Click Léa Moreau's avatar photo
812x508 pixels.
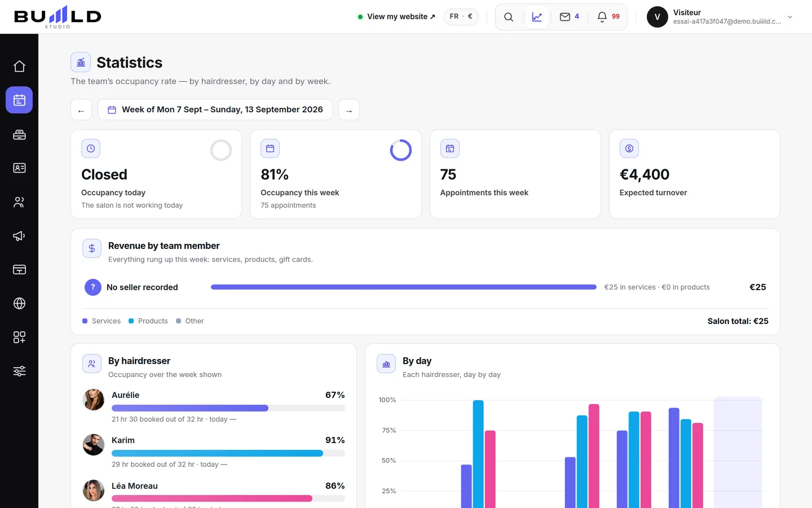click(x=94, y=491)
